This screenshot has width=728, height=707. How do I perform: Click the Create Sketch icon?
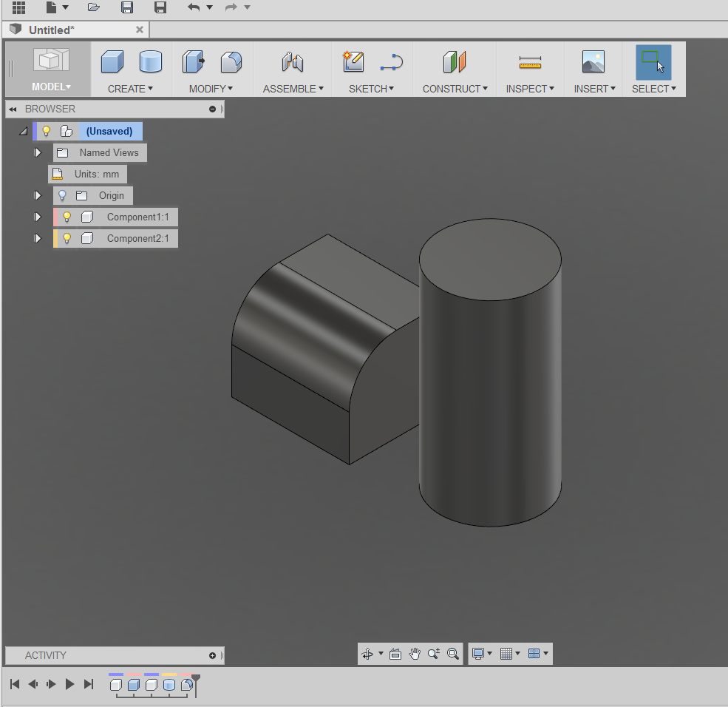click(x=353, y=62)
